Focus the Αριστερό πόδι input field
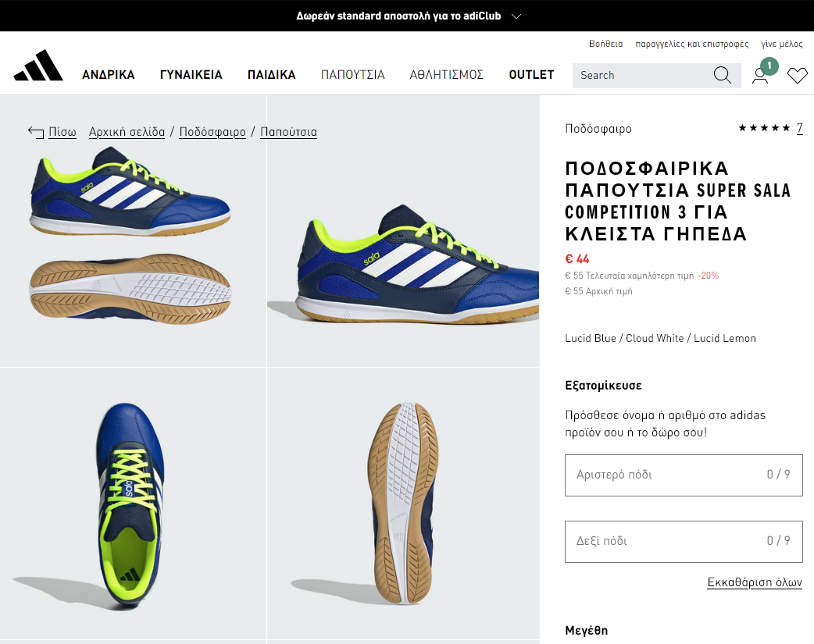This screenshot has height=644, width=814. pos(684,475)
